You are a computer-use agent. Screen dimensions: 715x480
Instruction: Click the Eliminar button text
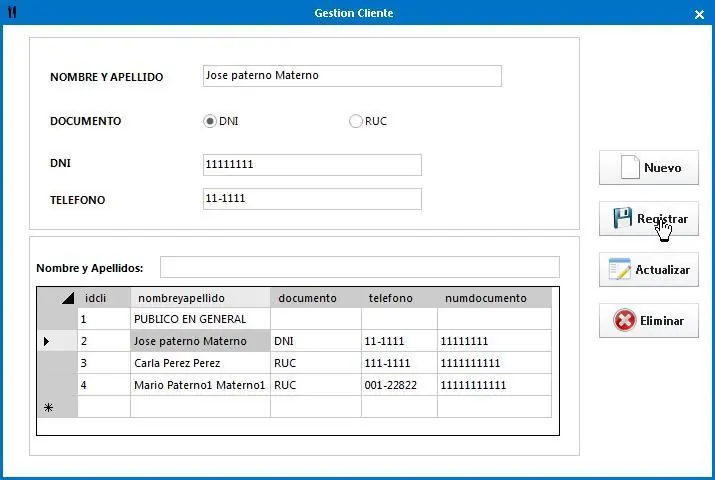662,321
